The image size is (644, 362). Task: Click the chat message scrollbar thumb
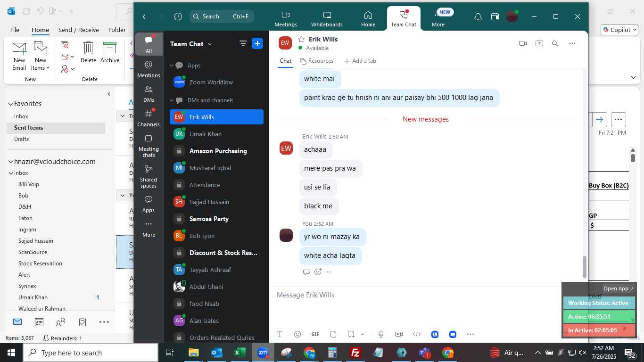click(585, 267)
